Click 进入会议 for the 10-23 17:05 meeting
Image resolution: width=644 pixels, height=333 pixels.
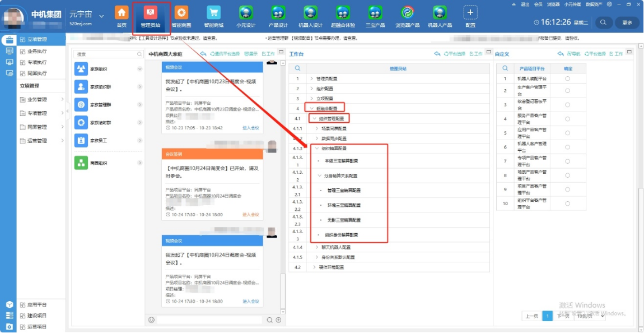[250, 128]
